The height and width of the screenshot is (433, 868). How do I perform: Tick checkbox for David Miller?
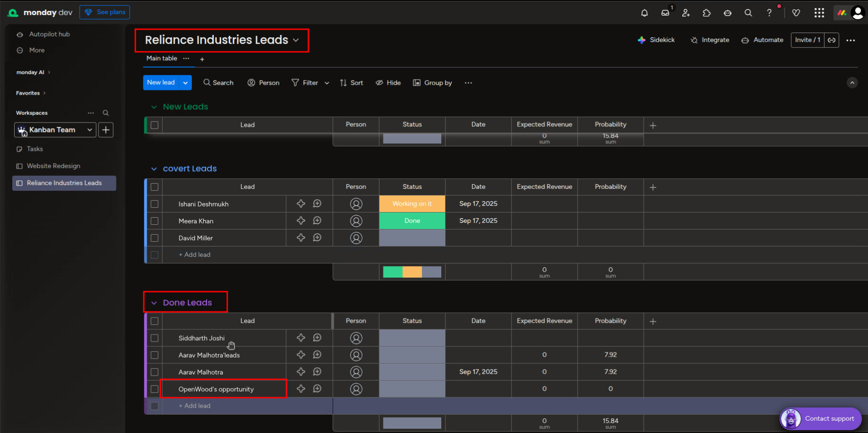point(154,238)
